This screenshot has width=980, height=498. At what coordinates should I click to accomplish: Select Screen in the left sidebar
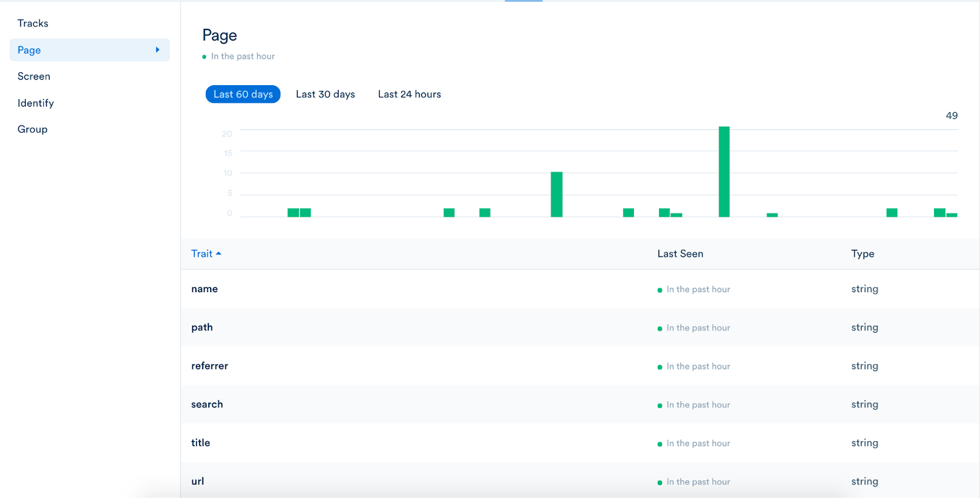click(34, 77)
